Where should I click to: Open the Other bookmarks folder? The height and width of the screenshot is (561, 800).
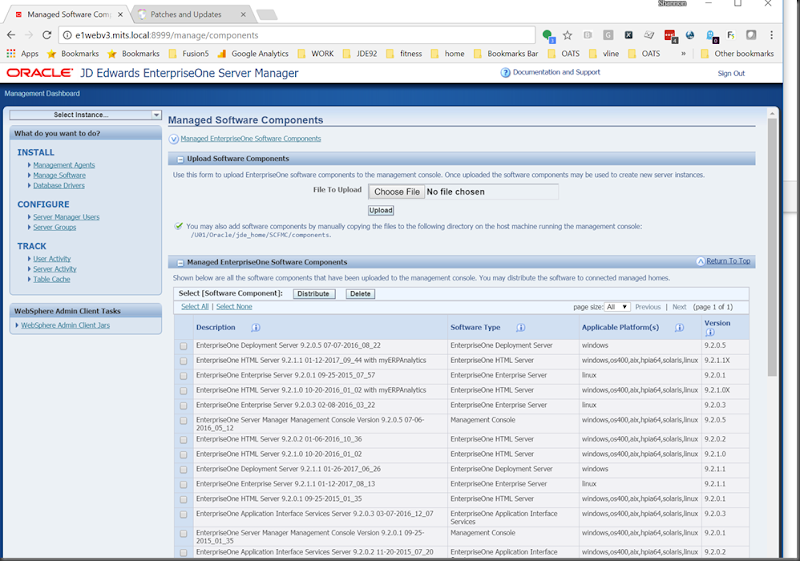coord(737,54)
